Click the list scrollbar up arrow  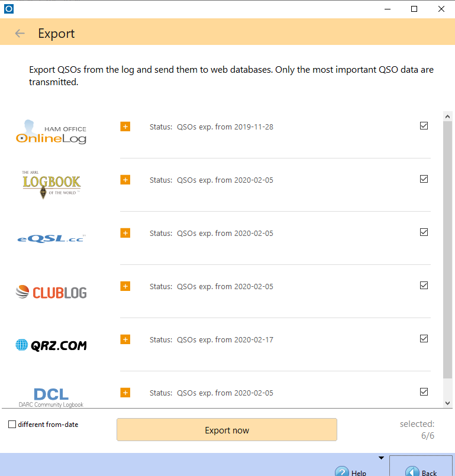[x=447, y=116]
